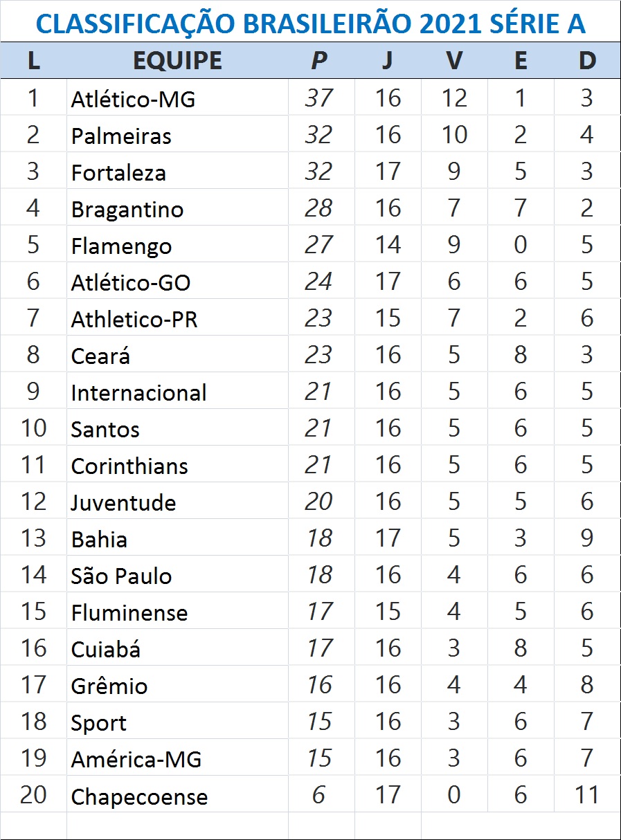The image size is (621, 840).
Task: Select Flamengo's 14 games played cell
Action: pyautogui.click(x=388, y=246)
